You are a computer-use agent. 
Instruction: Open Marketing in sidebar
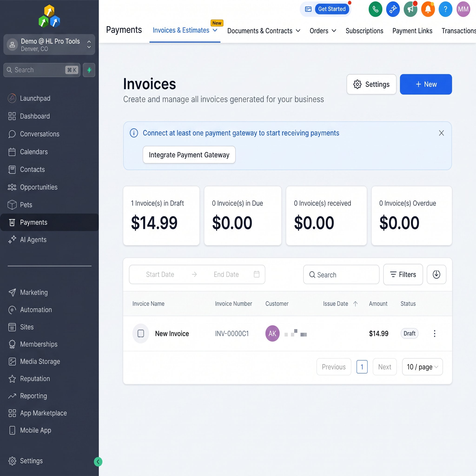pos(28,292)
